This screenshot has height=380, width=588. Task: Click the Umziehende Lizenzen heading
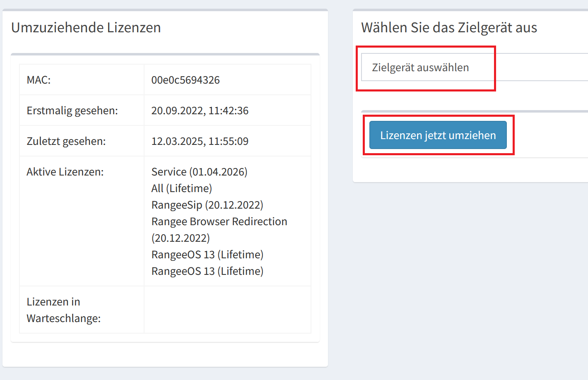point(86,28)
